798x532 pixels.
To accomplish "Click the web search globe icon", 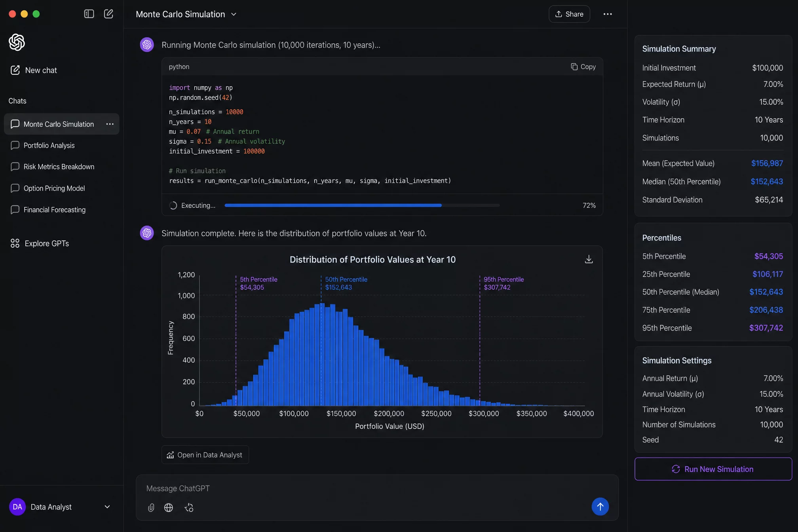I will (x=169, y=507).
